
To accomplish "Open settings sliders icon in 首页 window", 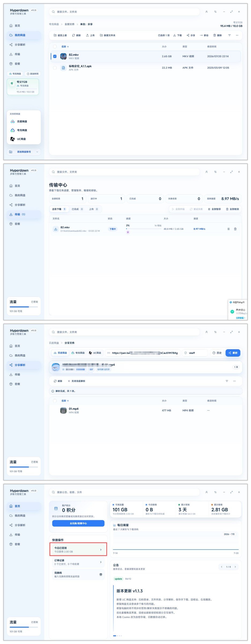I will pyautogui.click(x=215, y=492).
